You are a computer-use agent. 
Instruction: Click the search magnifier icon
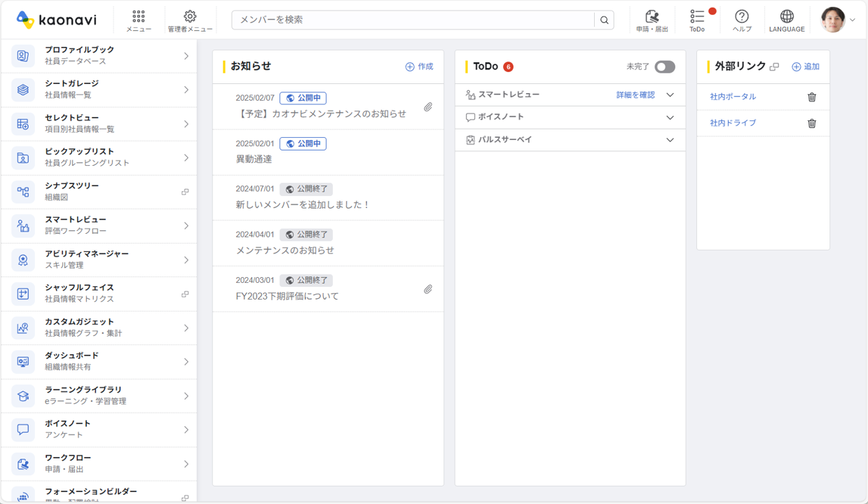604,20
